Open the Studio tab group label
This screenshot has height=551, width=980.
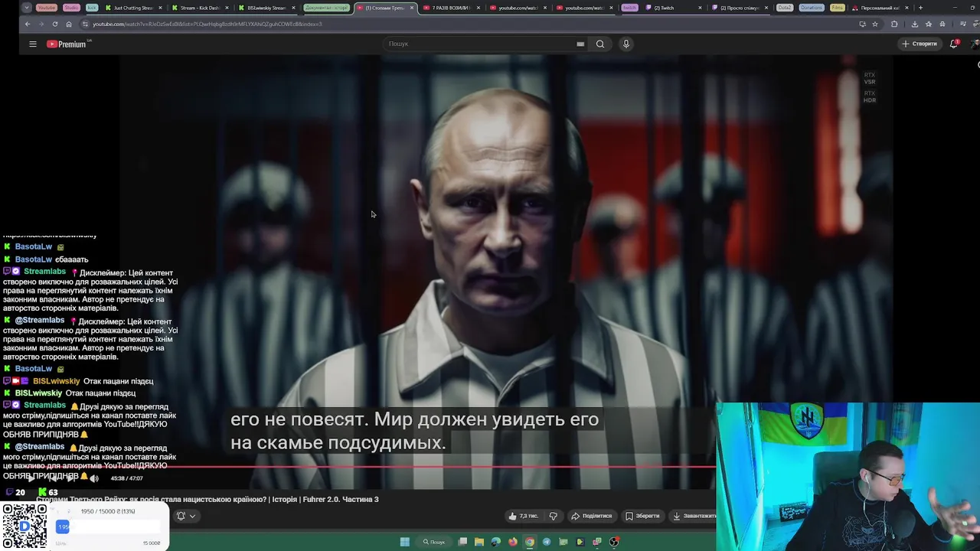coord(71,8)
